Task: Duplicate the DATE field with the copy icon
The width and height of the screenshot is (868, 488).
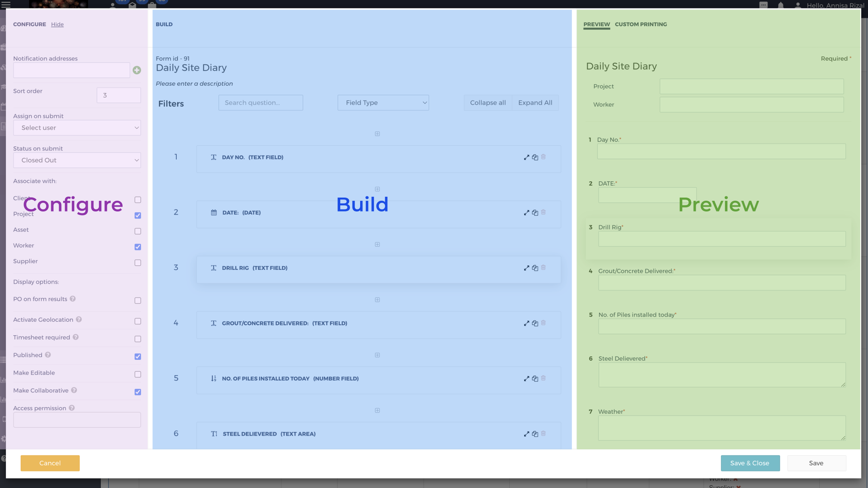Action: 534,212
